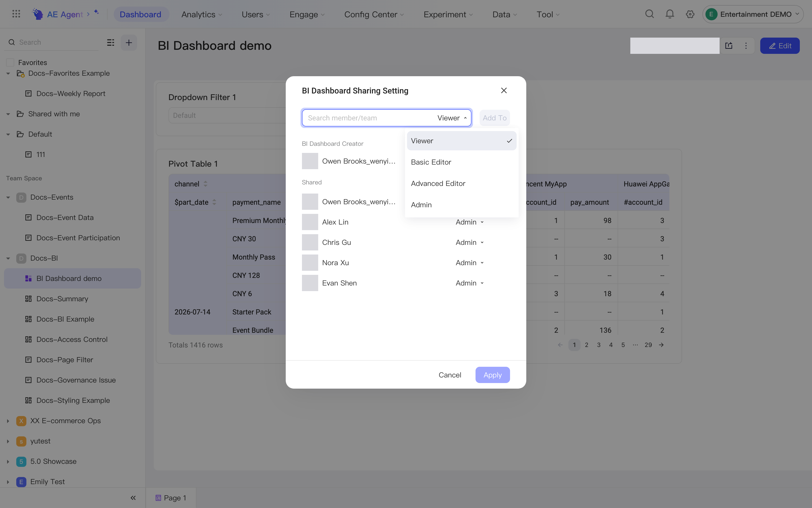Image resolution: width=812 pixels, height=508 pixels.
Task: Click the Edit dashboard button
Action: 780,46
